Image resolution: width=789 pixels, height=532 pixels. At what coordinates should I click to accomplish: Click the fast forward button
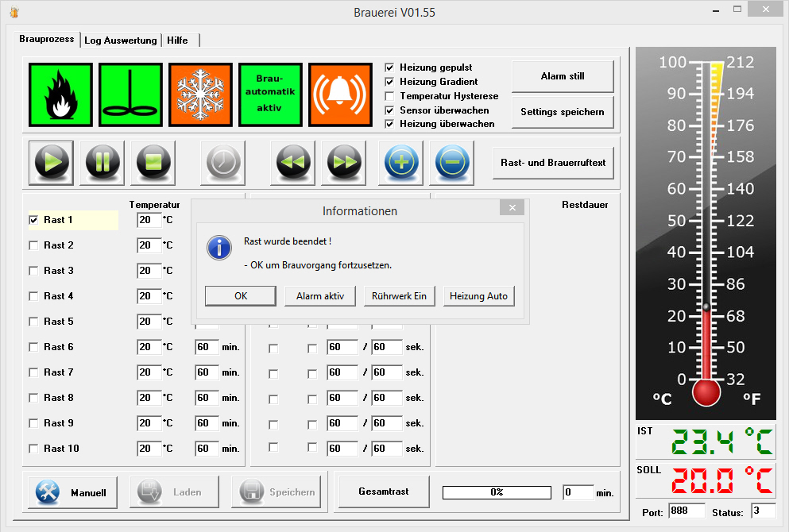point(344,163)
